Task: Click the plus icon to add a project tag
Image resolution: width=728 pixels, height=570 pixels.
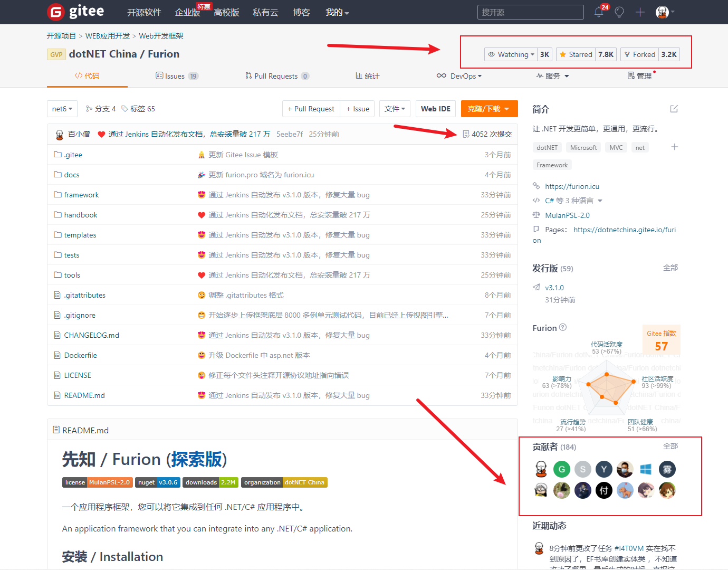Action: point(674,147)
